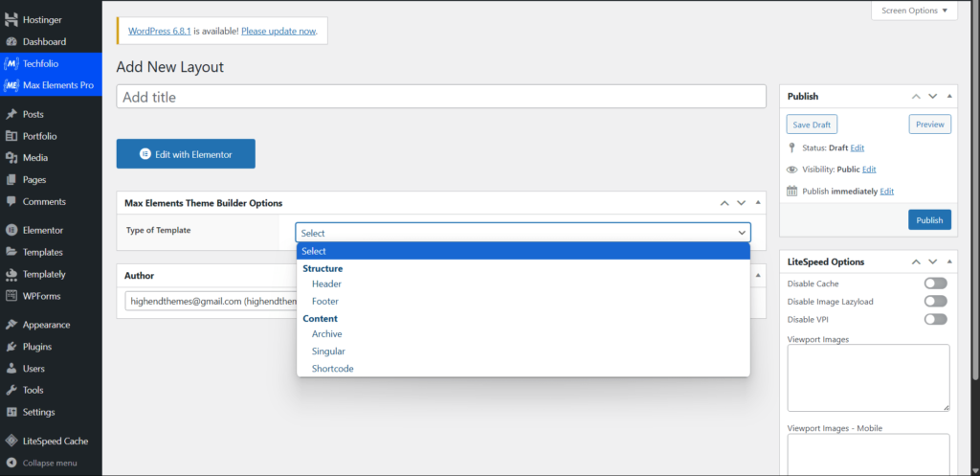Click the Visibility eye icon in the Publish box
This screenshot has width=980, height=476.
tap(791, 170)
